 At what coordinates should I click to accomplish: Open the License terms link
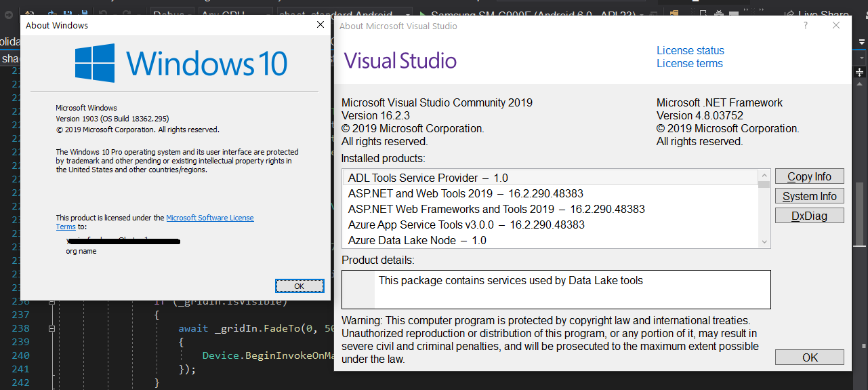pyautogui.click(x=689, y=63)
